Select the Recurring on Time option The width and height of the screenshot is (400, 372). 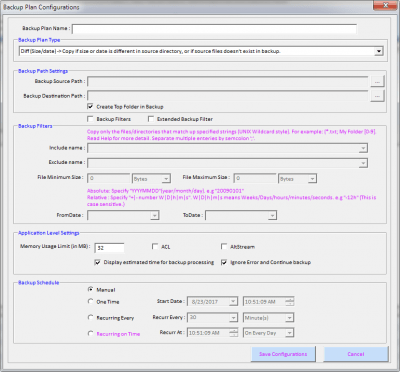pos(90,333)
